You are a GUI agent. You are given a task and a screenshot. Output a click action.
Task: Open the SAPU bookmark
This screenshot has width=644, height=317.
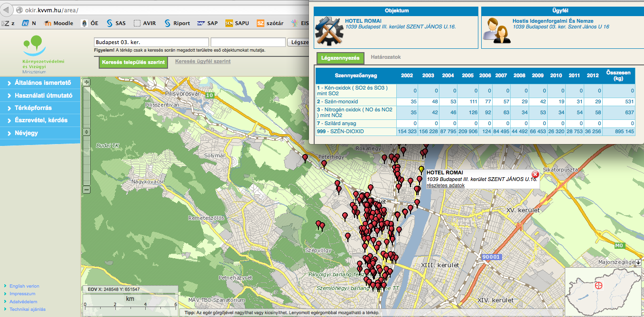237,23
